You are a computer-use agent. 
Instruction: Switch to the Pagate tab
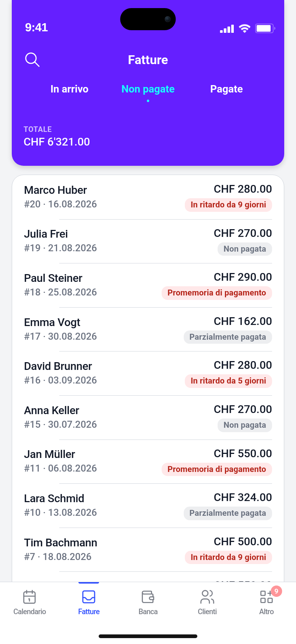226,89
